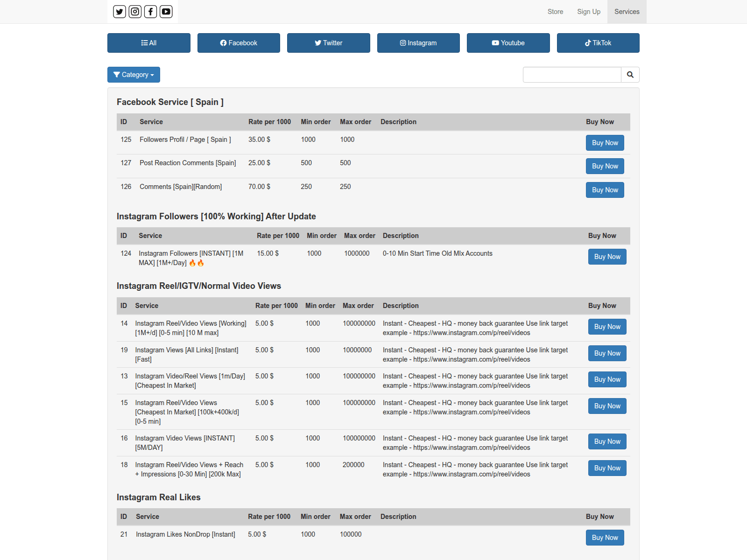This screenshot has height=560, width=747.
Task: Focus the service search field
Action: (572, 75)
